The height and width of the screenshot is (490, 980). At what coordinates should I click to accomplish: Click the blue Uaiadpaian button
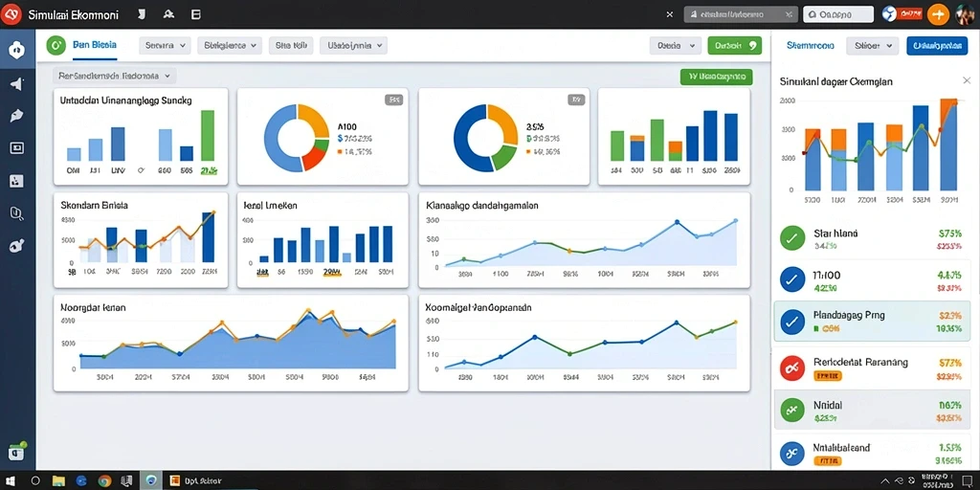936,46
